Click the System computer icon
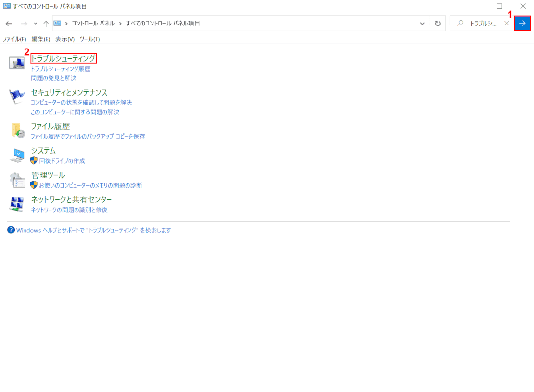The image size is (534, 392). pos(17,155)
